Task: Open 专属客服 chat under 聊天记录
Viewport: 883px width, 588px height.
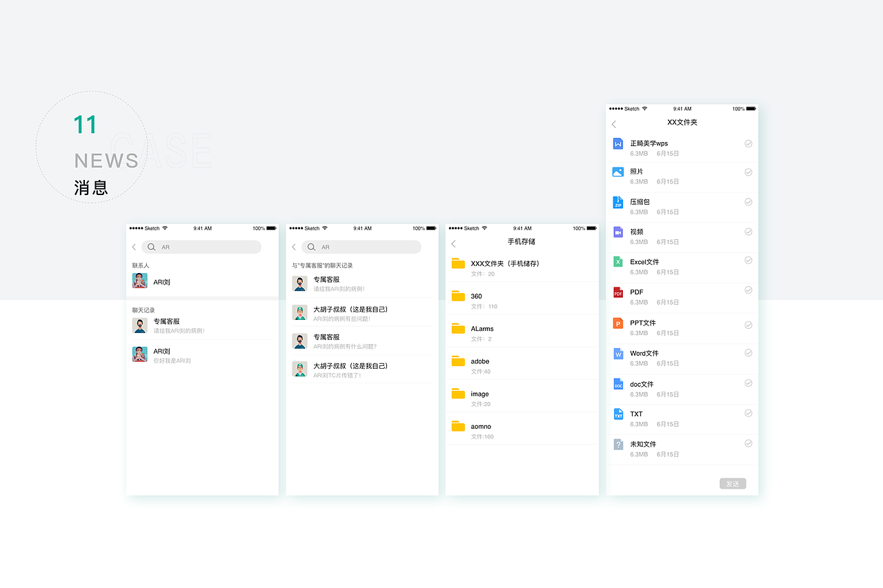Action: [202, 325]
